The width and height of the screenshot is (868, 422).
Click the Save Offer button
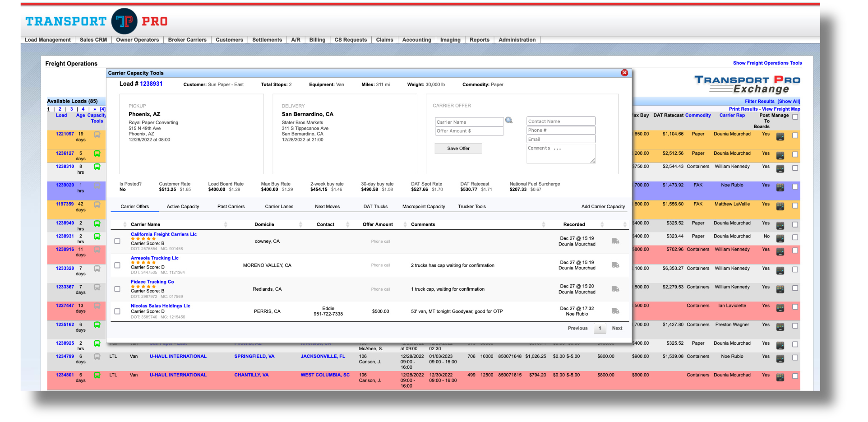(458, 148)
